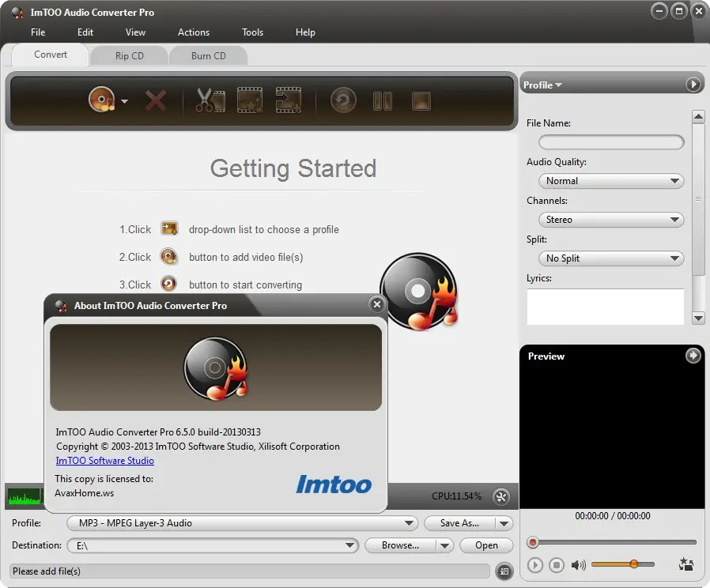
Task: Click the red X delete file icon
Action: click(157, 100)
